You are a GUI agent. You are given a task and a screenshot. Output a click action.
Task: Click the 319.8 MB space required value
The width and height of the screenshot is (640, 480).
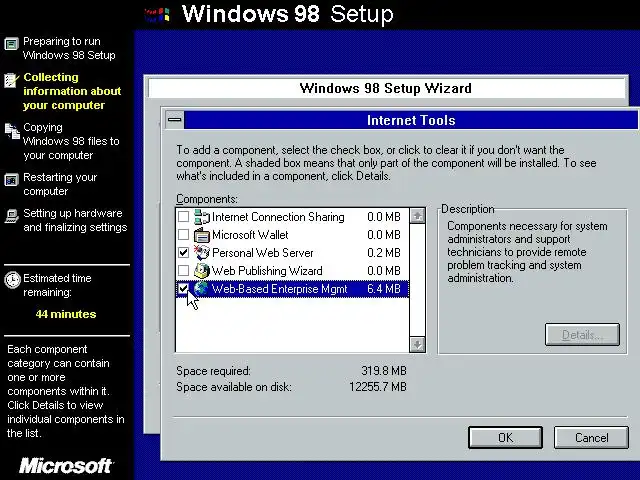[x=384, y=371]
